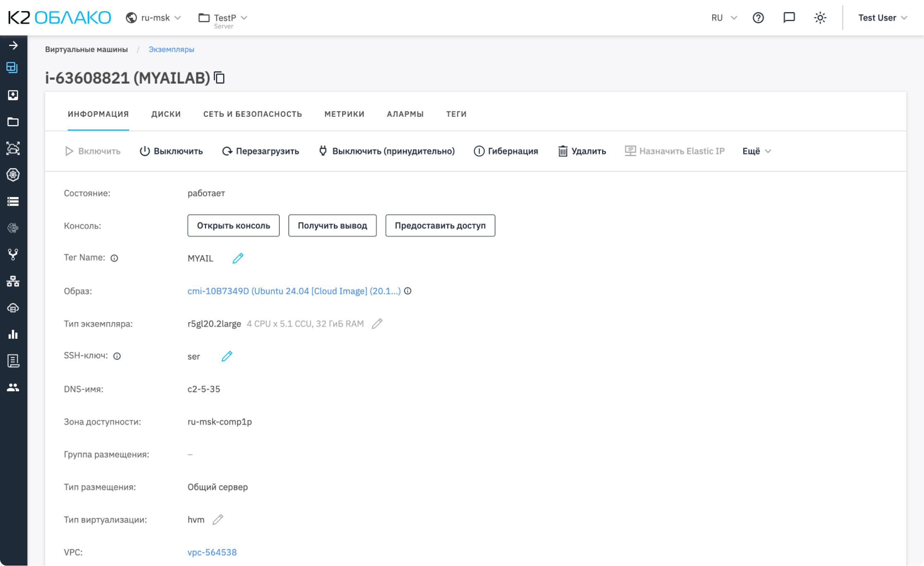Open the help question mark icon
The image size is (924, 566).
pos(758,18)
